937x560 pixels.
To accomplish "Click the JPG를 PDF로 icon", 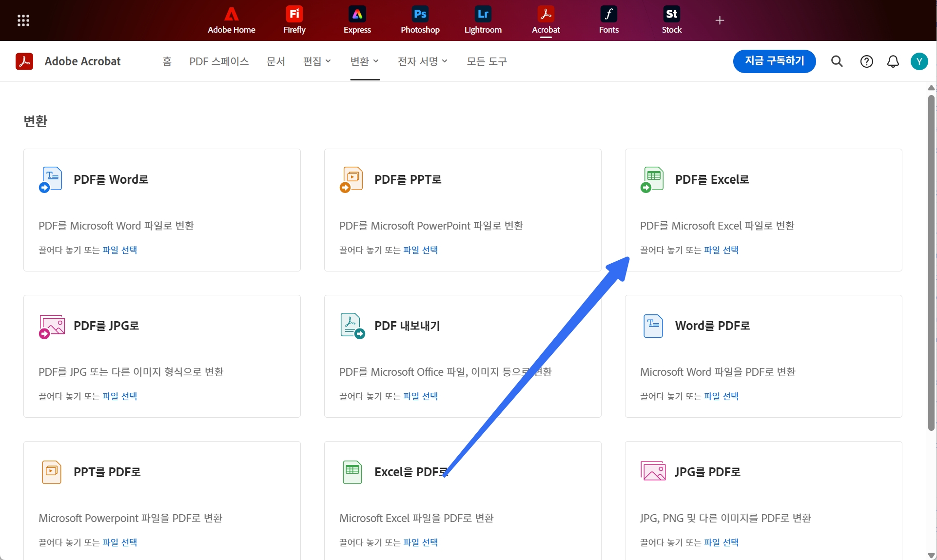I will pos(653,471).
